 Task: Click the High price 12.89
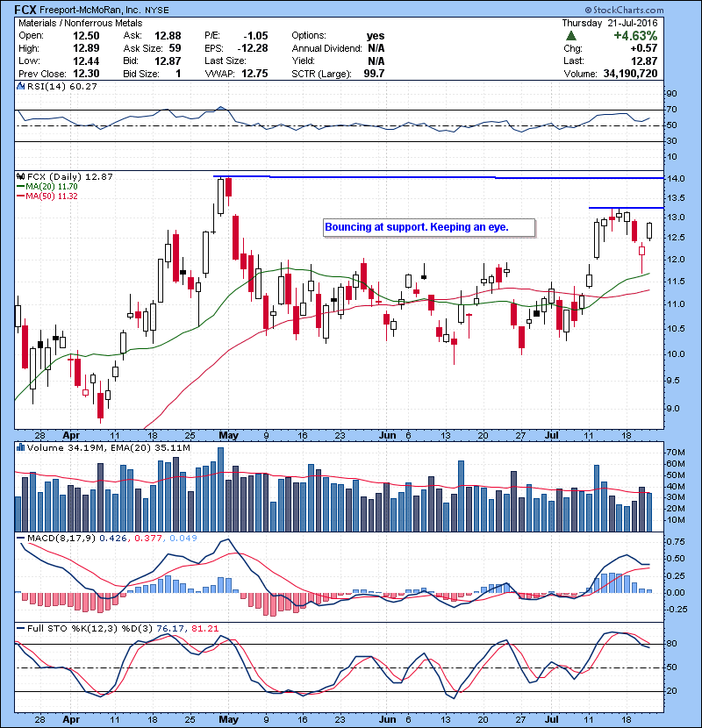pos(86,48)
